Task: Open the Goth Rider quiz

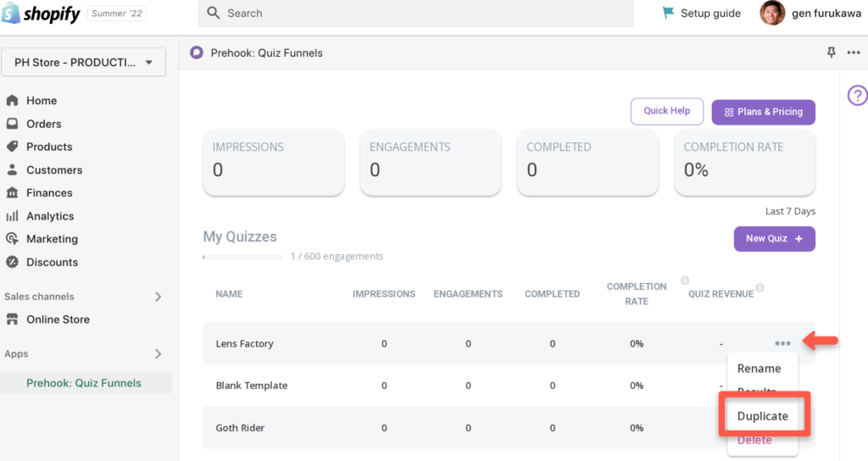Action: point(240,428)
